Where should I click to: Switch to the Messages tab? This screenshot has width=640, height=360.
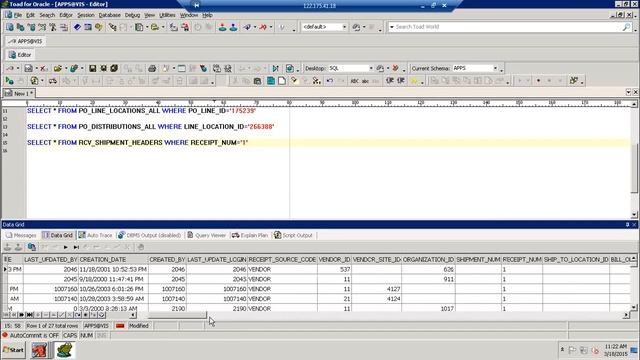(x=21, y=236)
